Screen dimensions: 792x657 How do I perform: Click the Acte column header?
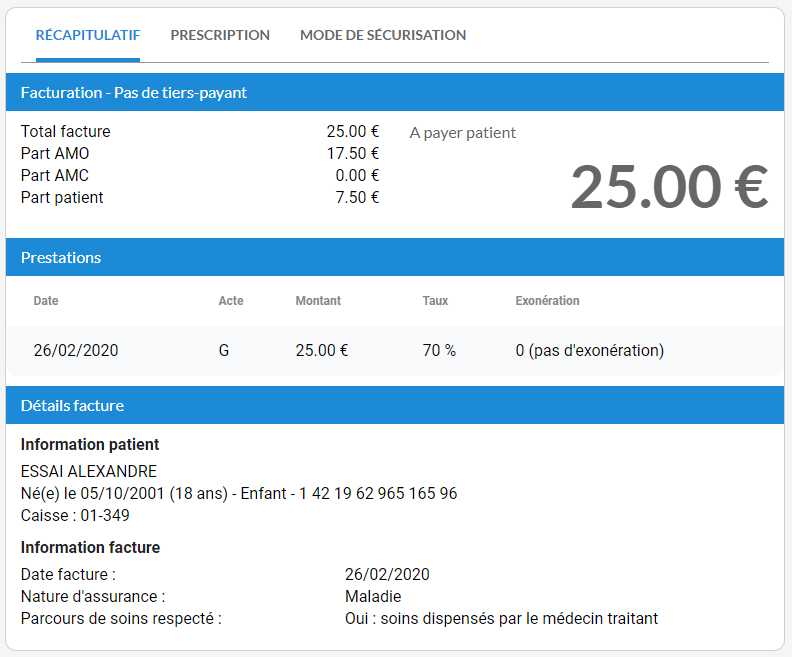[231, 301]
